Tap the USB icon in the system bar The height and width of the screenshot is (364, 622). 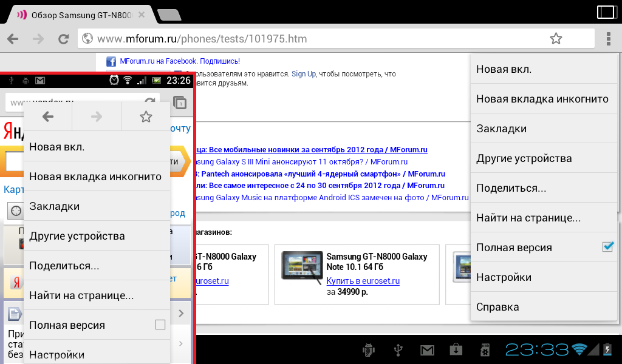pyautogui.click(x=398, y=349)
